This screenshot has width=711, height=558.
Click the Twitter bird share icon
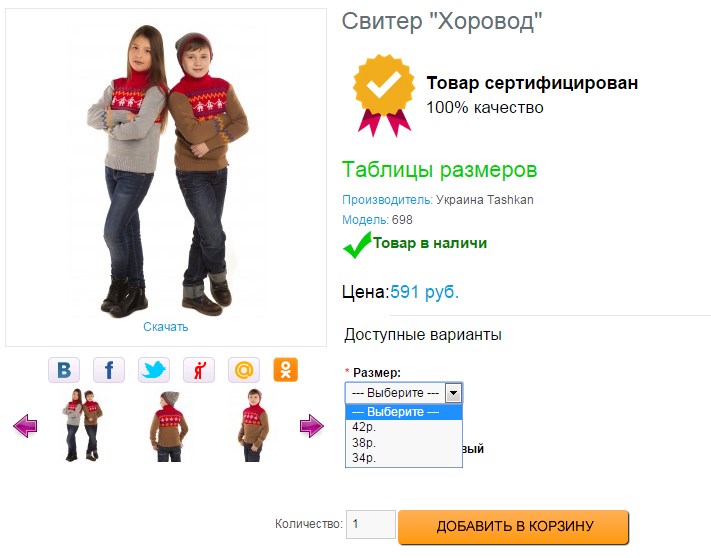pyautogui.click(x=154, y=370)
